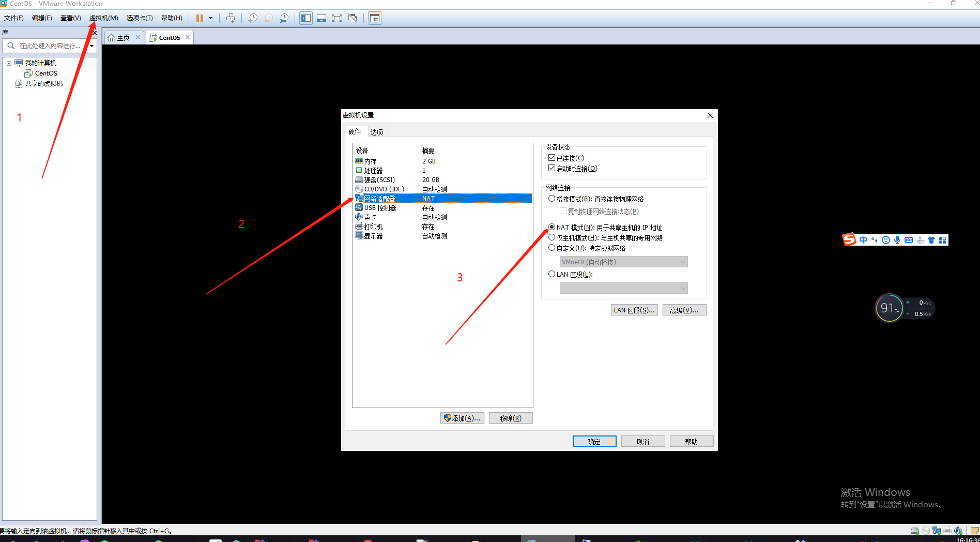Click the library search input field

(50, 46)
